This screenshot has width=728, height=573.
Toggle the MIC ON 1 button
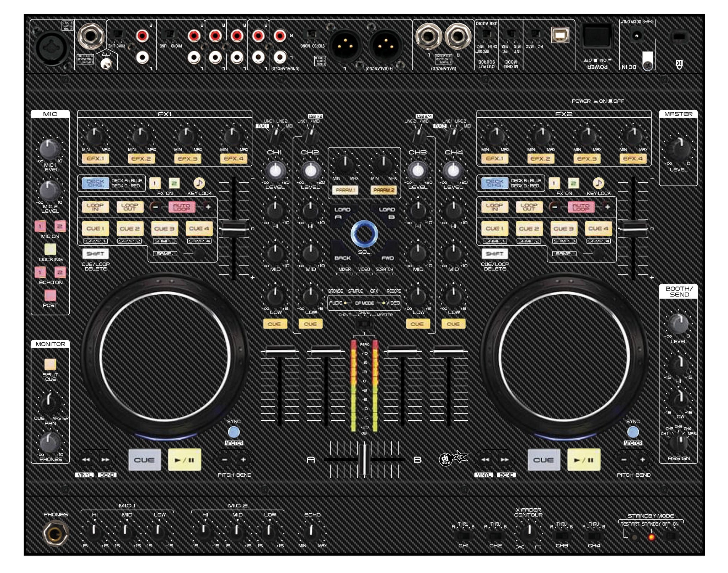point(40,226)
